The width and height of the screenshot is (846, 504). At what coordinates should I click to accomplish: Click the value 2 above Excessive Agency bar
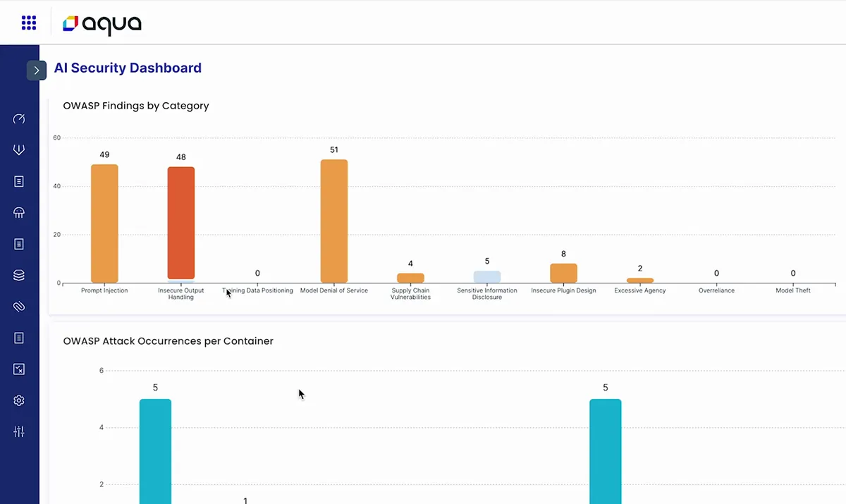tap(640, 269)
